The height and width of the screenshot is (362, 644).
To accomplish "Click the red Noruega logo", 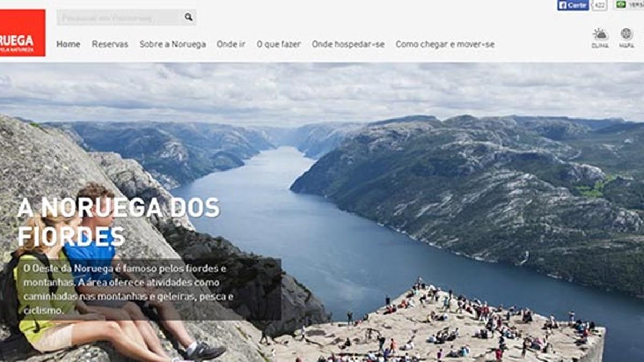I will click(x=23, y=33).
